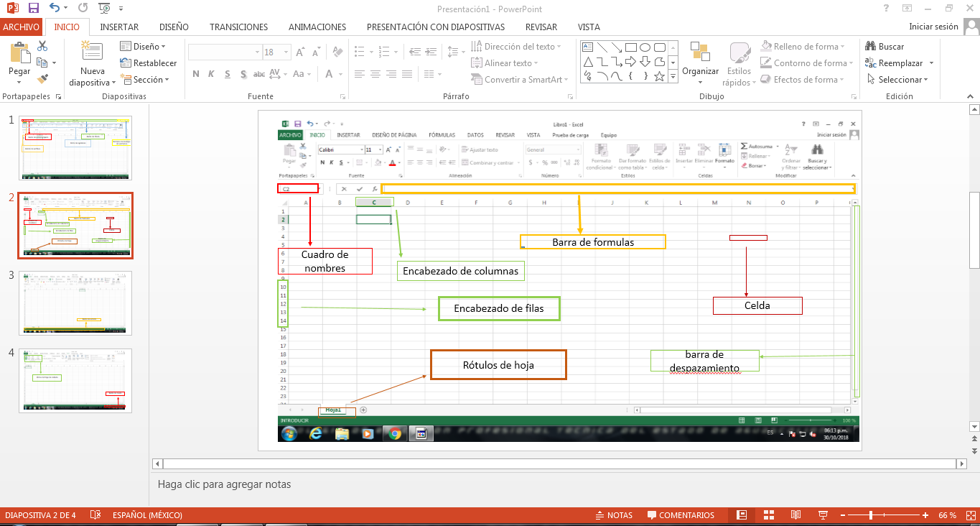
Task: Select slide 3 thumbnail in the panel
Action: (x=75, y=303)
